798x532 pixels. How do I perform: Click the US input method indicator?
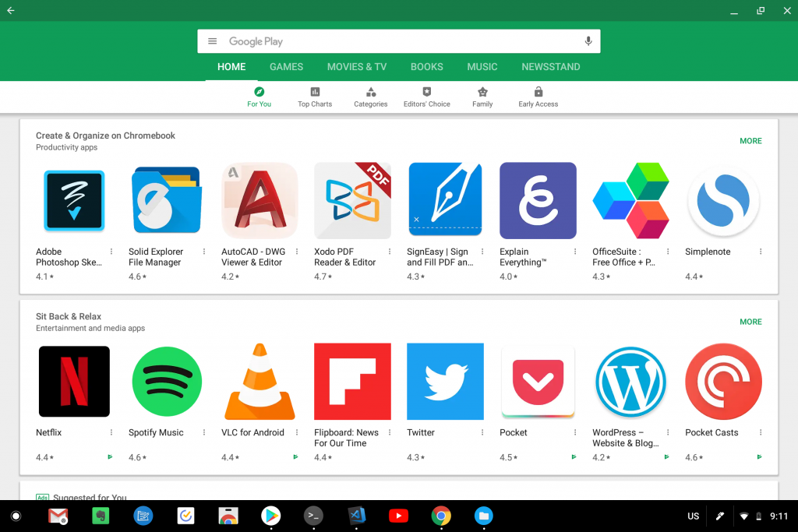[693, 516]
